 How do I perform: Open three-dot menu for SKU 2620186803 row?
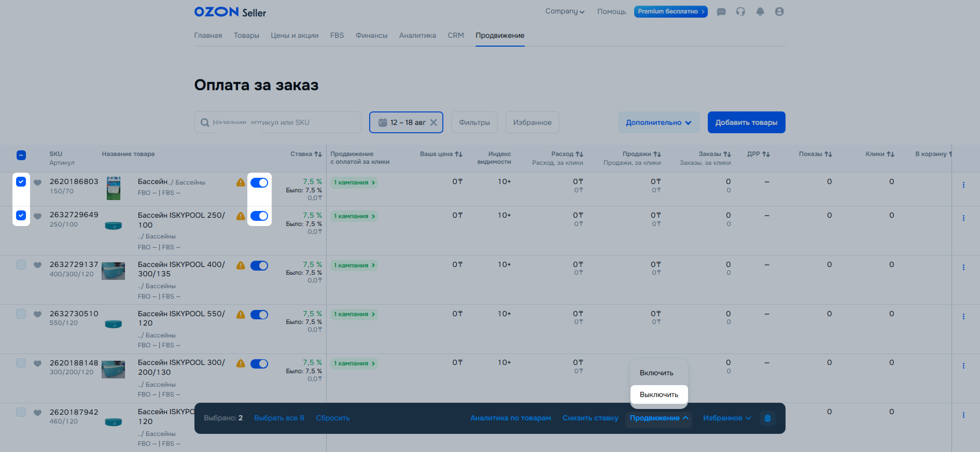(963, 185)
